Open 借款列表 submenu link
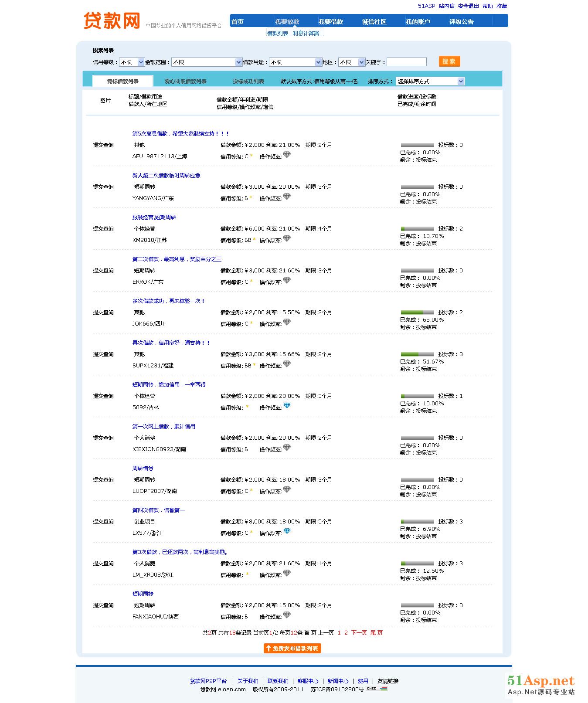 pyautogui.click(x=278, y=34)
